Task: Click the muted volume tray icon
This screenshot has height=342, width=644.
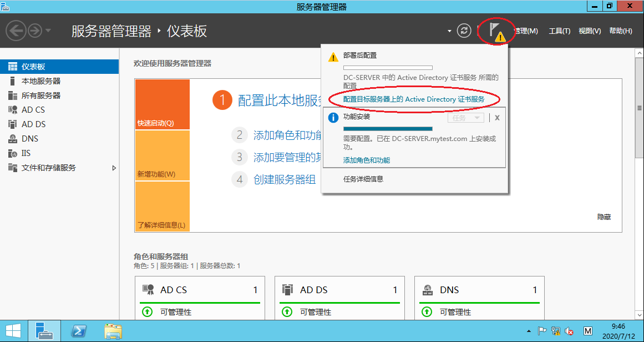Action: (569, 331)
